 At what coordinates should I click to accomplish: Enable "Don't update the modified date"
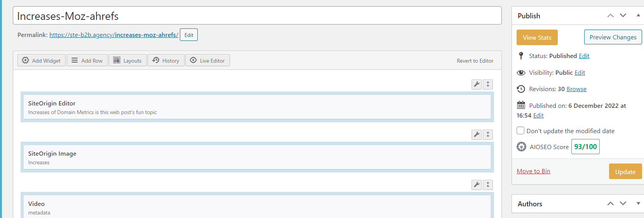(x=520, y=130)
